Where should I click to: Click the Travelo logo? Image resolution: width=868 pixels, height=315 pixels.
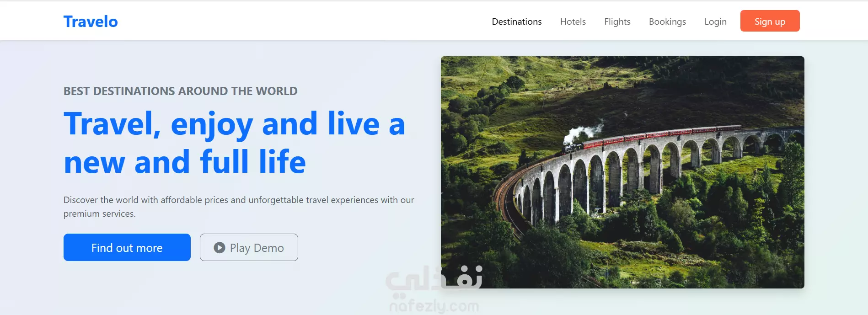coord(91,21)
